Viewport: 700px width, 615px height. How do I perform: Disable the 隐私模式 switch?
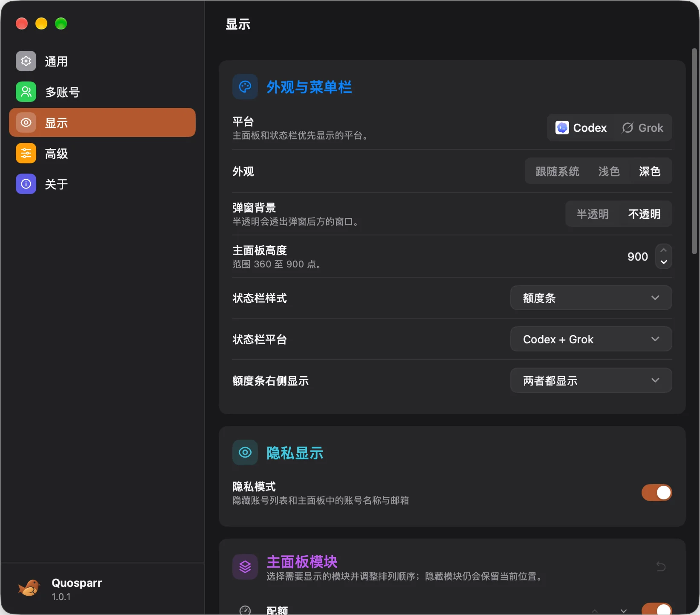tap(657, 493)
